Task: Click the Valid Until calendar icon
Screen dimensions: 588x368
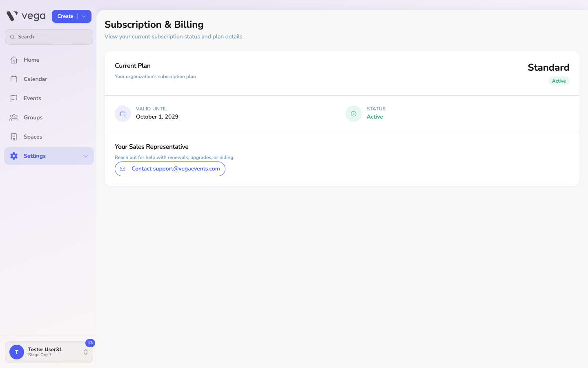Action: (x=123, y=114)
